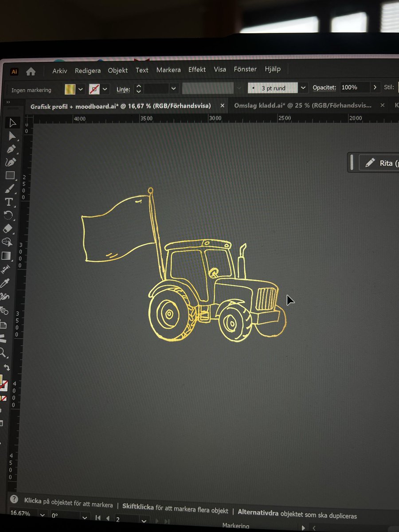Click the gold fill color swatch
Screen dimensions: 399x532
point(70,89)
